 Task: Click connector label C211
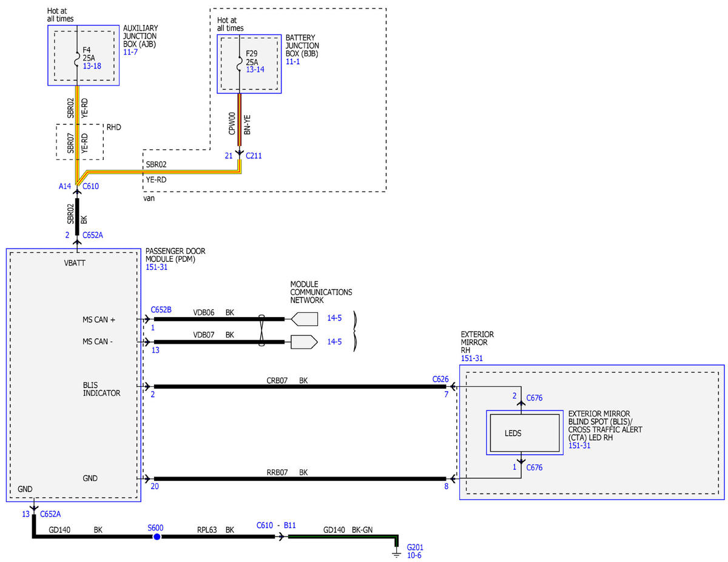(254, 156)
